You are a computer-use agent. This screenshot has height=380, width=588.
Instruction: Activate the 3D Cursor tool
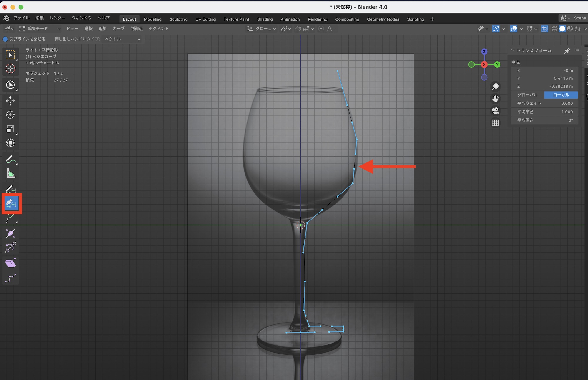pos(10,69)
